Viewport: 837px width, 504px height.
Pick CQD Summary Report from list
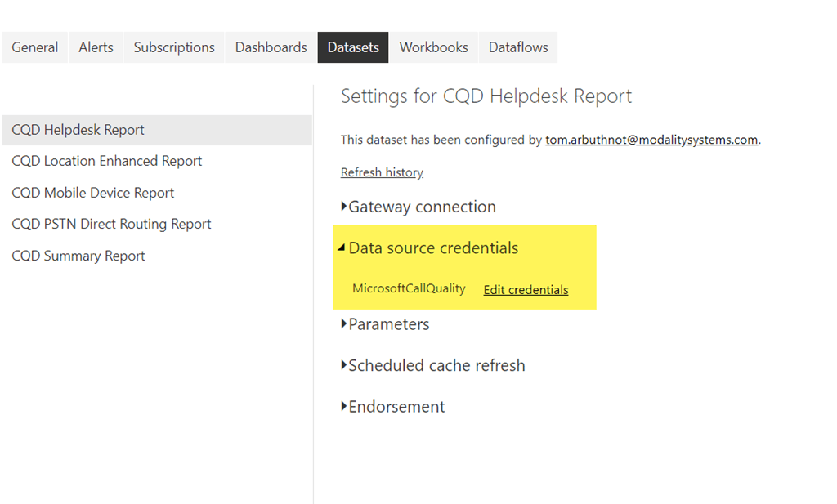coord(78,256)
